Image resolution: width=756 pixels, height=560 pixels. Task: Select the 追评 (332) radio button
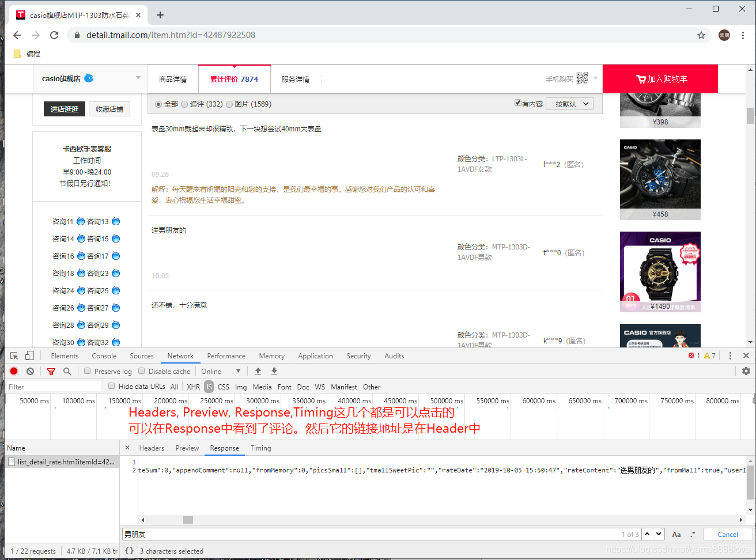(x=184, y=104)
